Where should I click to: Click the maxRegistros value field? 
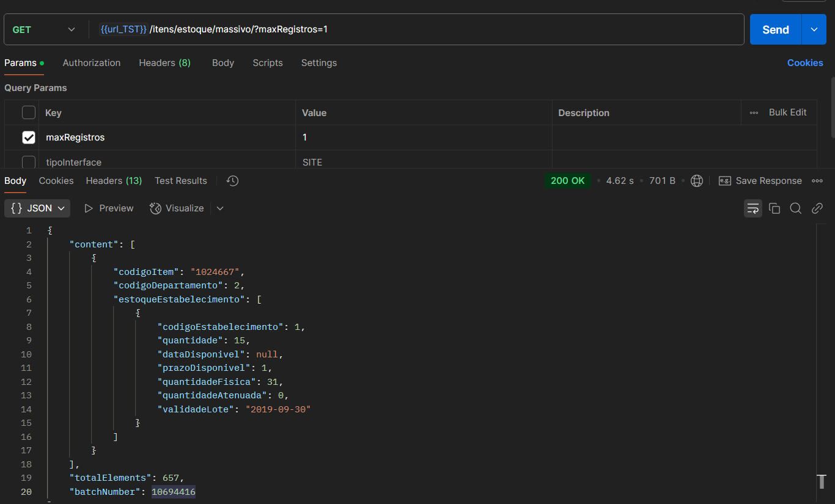424,137
